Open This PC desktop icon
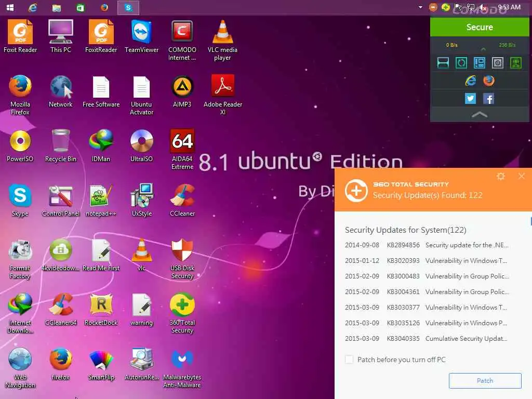Viewport: 532px width, 399px height. pyautogui.click(x=60, y=36)
